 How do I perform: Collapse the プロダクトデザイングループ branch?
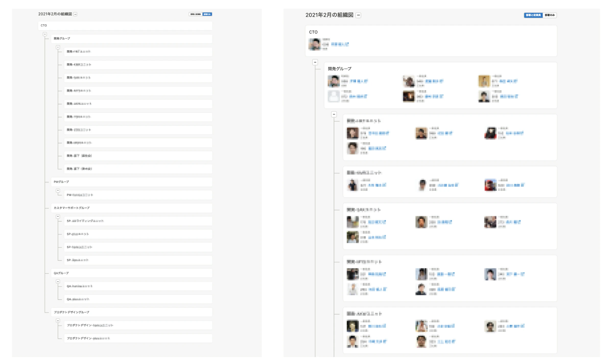pyautogui.click(x=58, y=321)
